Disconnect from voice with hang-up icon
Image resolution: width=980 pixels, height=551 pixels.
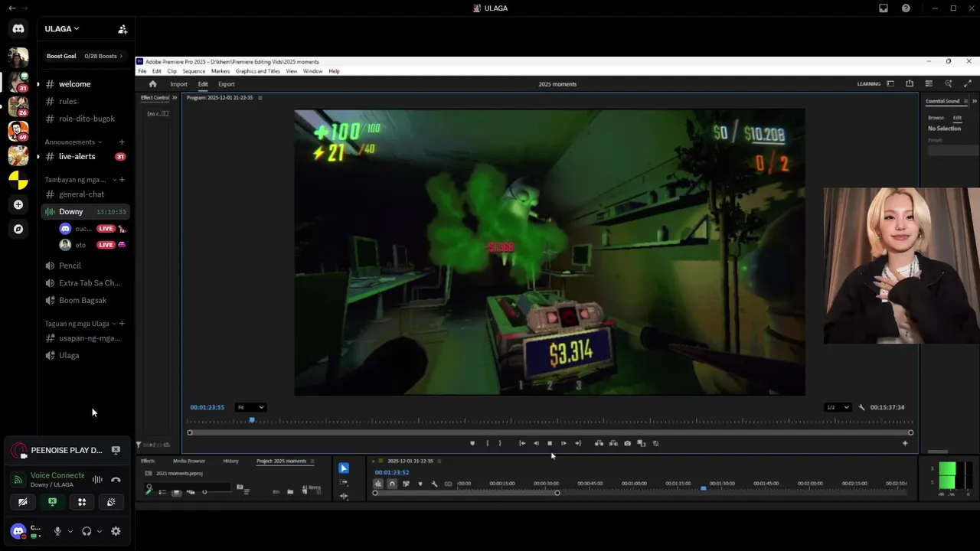tap(116, 480)
